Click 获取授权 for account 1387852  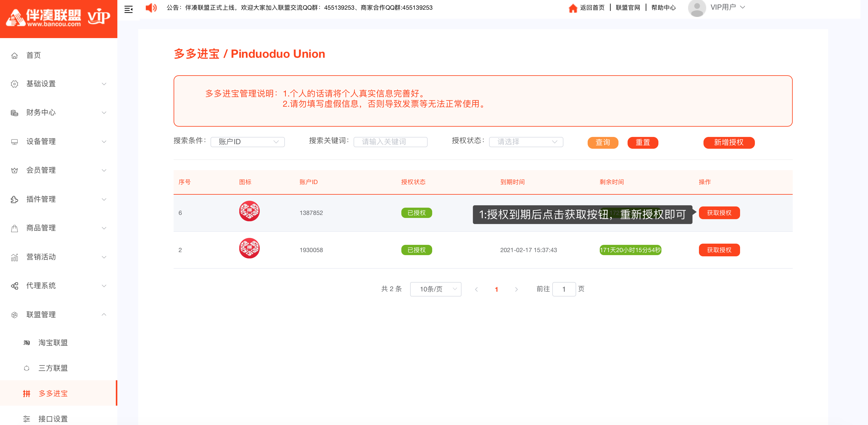(x=719, y=213)
